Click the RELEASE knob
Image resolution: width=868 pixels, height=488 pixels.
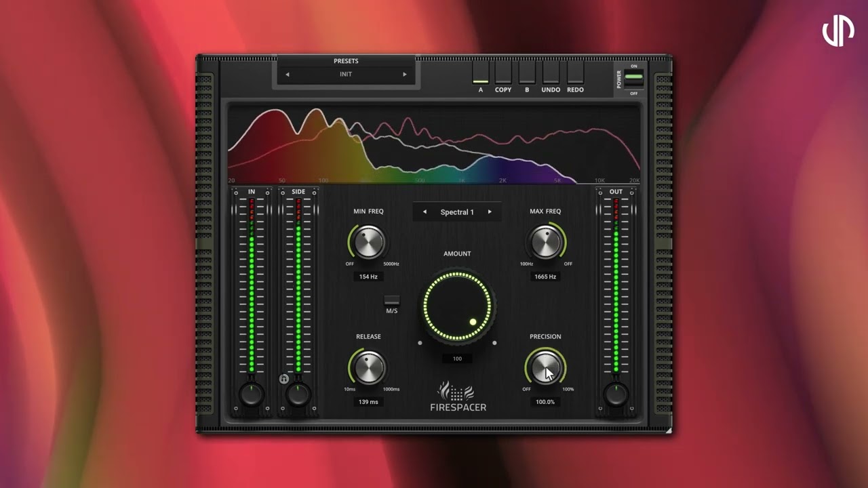coord(369,367)
